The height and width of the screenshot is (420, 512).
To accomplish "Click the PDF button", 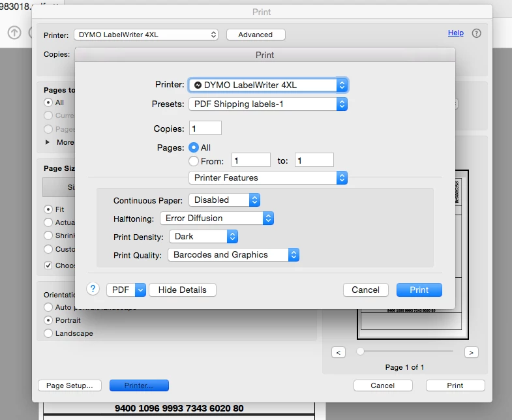I will tap(121, 290).
